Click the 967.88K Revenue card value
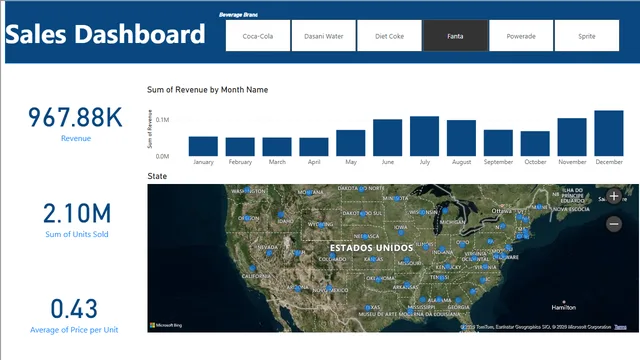This screenshot has width=640, height=360. (76, 118)
